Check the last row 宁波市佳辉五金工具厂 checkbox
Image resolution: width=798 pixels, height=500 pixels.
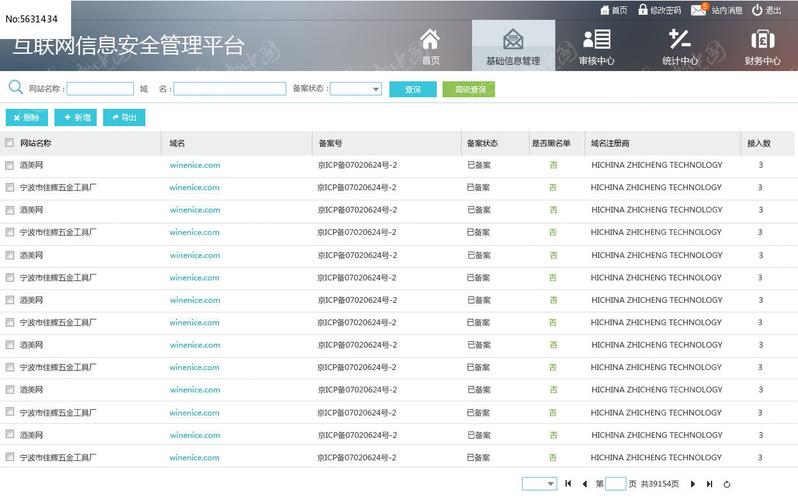[9, 457]
